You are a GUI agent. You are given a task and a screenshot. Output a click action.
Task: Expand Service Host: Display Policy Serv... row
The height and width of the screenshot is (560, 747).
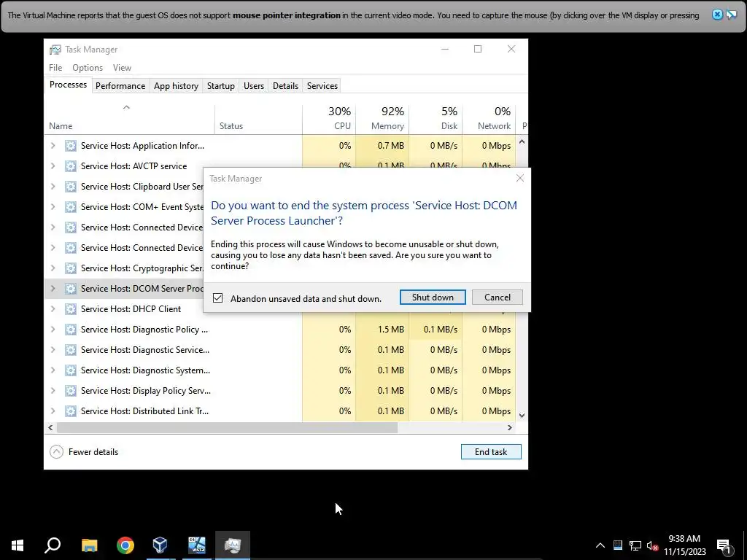53,391
